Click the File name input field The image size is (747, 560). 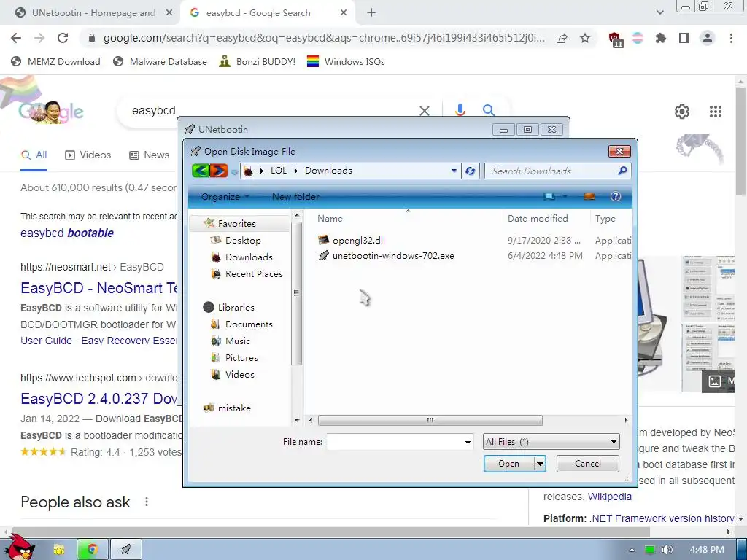tap(395, 442)
